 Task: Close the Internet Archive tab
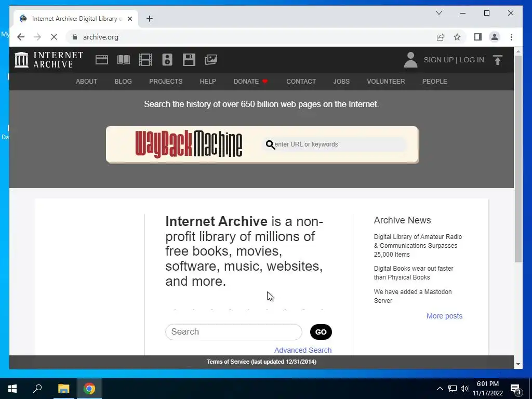130,19
